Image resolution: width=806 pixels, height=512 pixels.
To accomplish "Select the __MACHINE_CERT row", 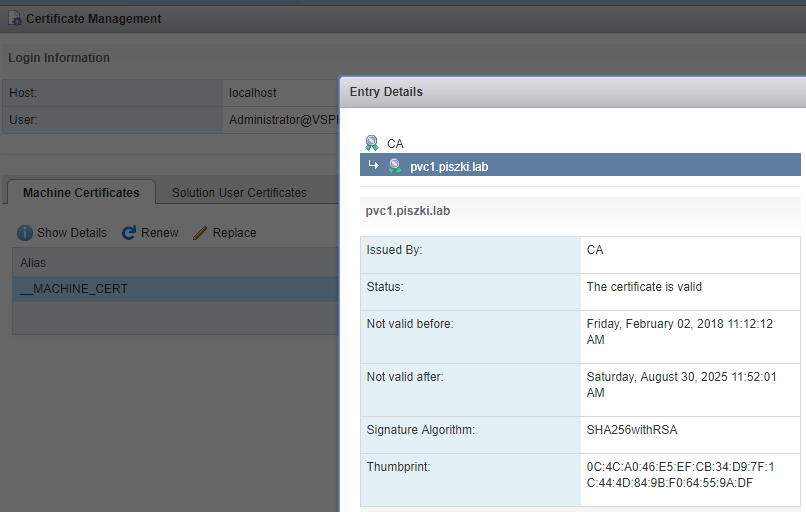I will coord(176,289).
